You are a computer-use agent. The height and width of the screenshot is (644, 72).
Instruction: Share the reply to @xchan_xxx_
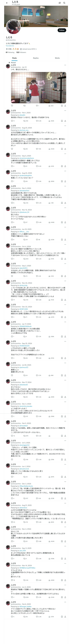65,149
